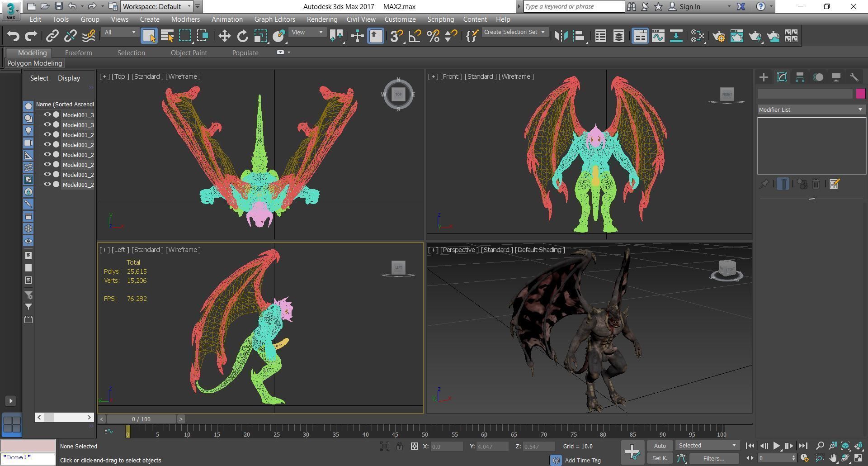The width and height of the screenshot is (868, 466).
Task: Play the animation
Action: (776, 446)
